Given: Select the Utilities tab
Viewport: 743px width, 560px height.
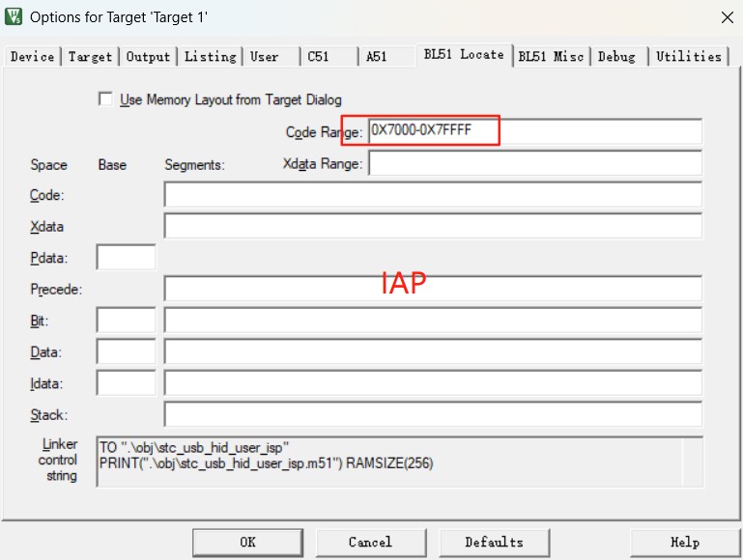Looking at the screenshot, I should tap(689, 56).
